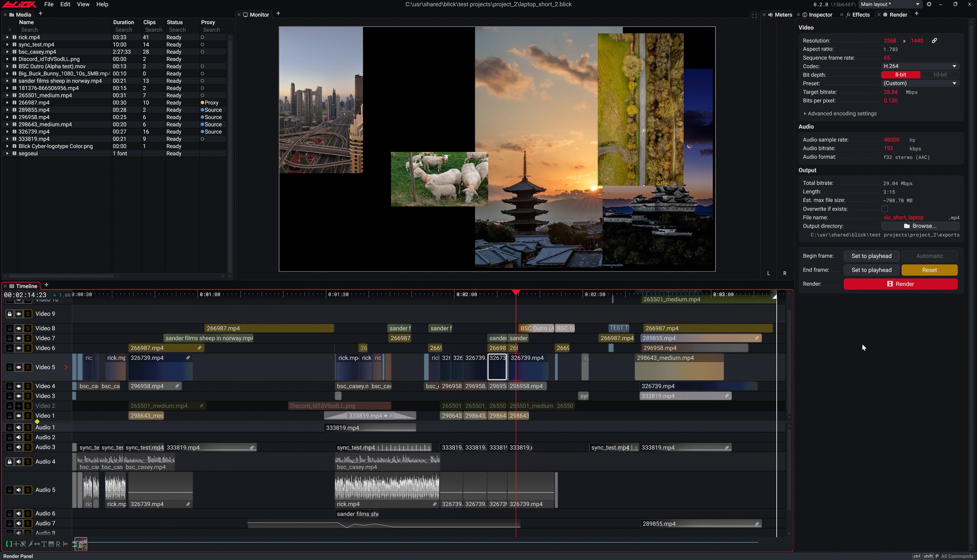Show the hidden Video 2 track

(18, 406)
